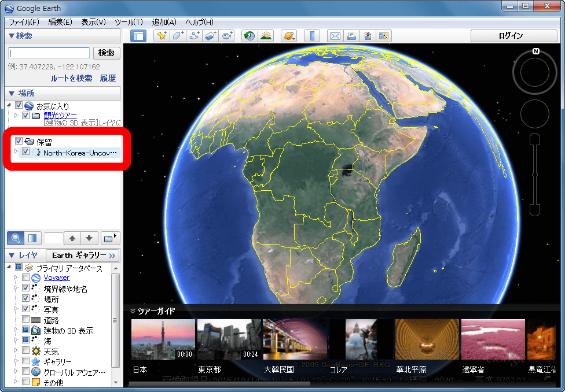The image size is (565, 392).
Task: Select the Add Path tool
Action: click(x=195, y=36)
